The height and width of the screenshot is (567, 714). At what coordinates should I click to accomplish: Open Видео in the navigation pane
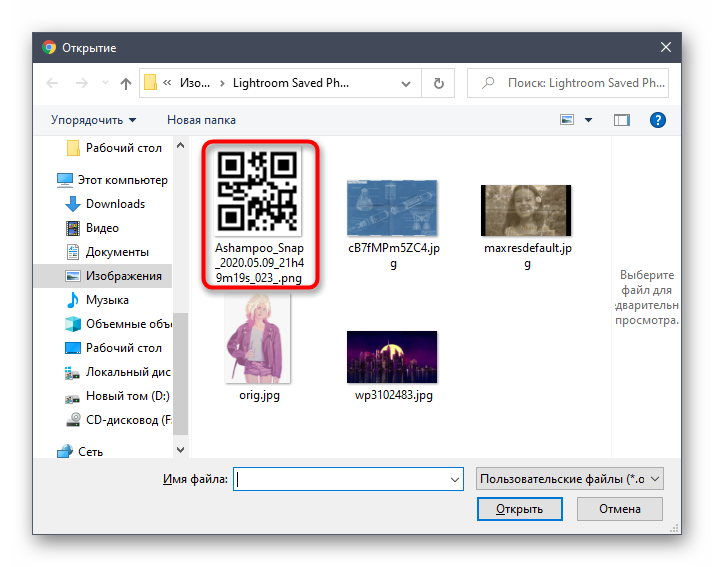point(92,228)
